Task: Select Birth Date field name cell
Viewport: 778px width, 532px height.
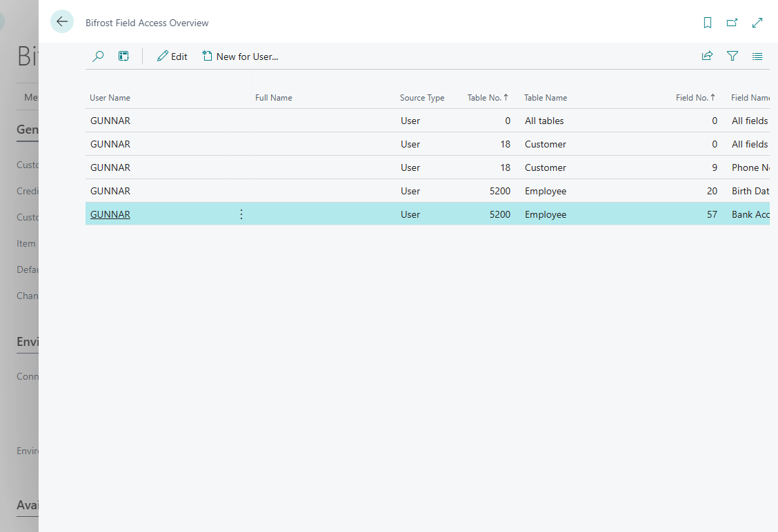Action: [750, 191]
